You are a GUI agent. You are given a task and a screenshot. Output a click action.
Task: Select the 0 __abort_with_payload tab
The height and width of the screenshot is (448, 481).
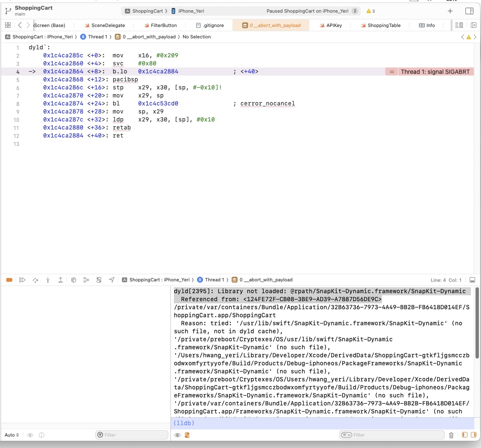coord(271,25)
